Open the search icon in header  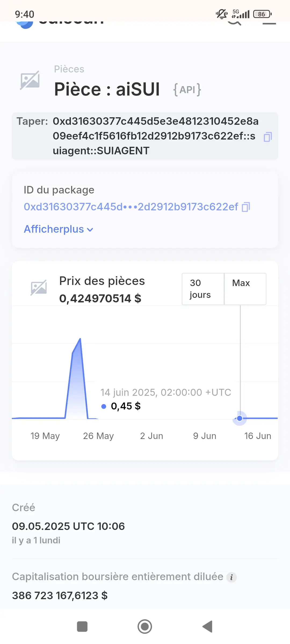pyautogui.click(x=234, y=22)
